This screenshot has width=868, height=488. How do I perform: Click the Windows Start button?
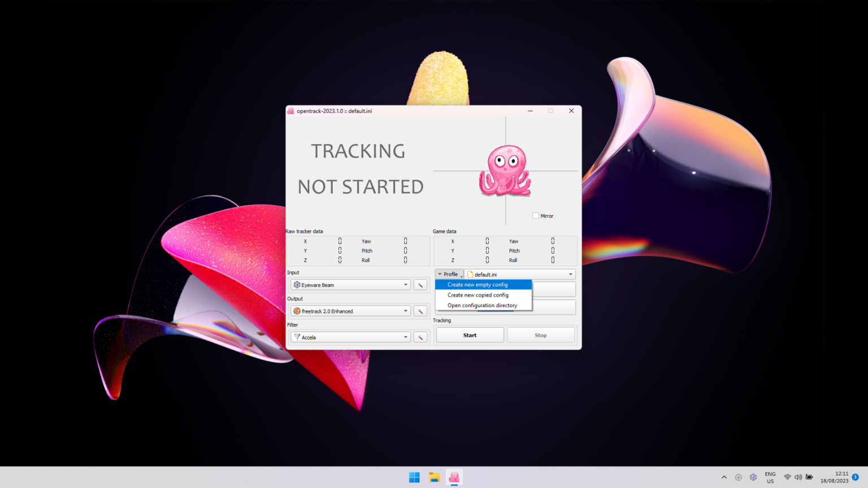[414, 477]
